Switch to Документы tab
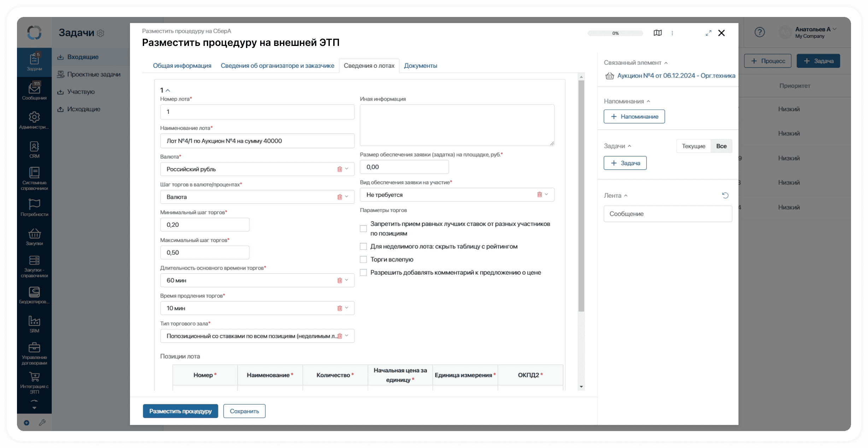The image size is (868, 448). tap(420, 66)
